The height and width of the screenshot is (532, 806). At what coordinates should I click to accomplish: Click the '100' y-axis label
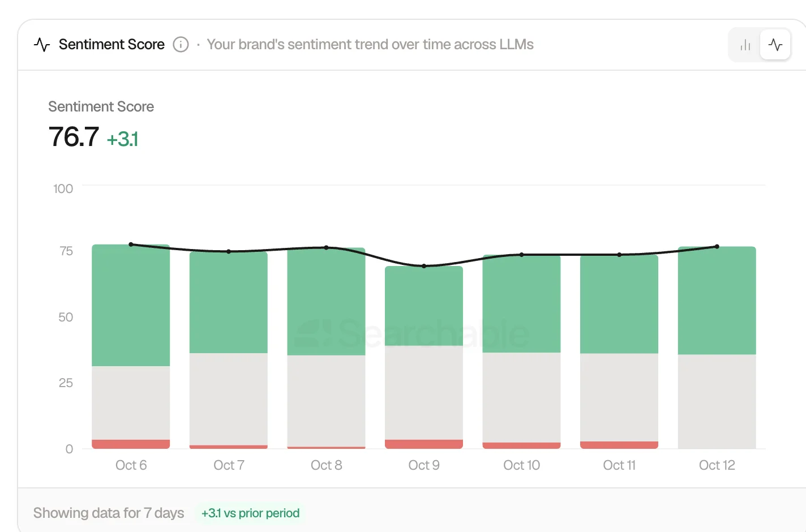coord(63,189)
